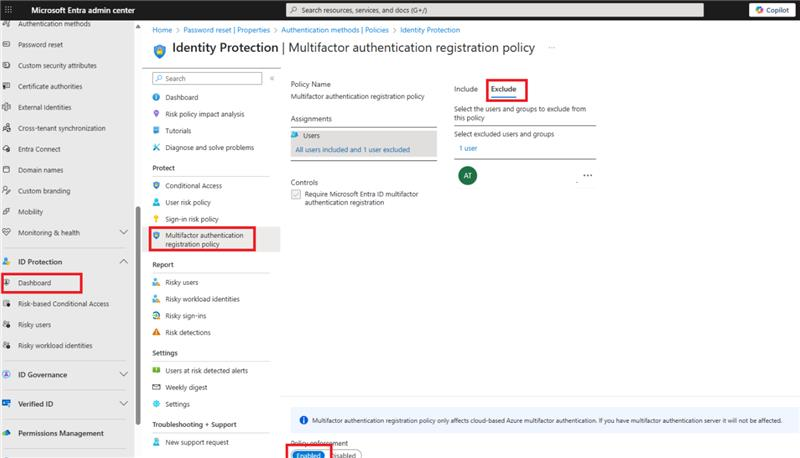This screenshot has width=800, height=458.
Task: Click the Cross-tenant synchronization icon
Action: coord(7,128)
